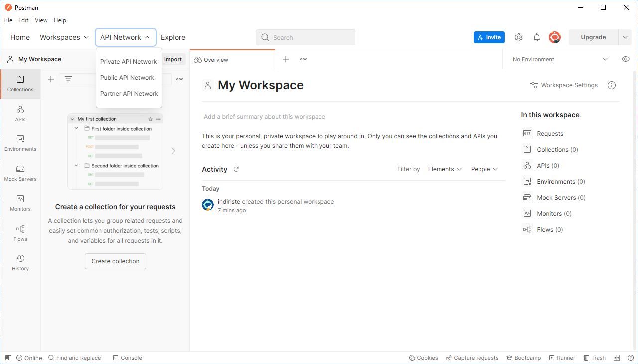
Task: Toggle the sidebar via status bar icon
Action: click(8, 358)
